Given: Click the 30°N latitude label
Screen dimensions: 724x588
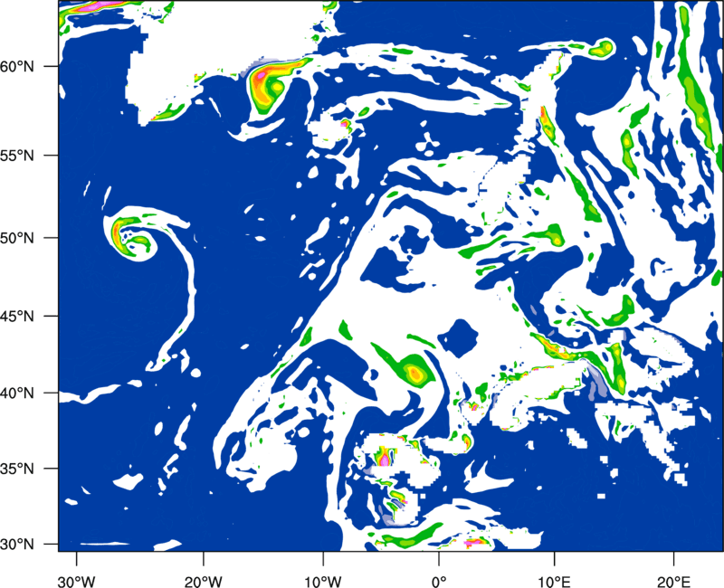Looking at the screenshot, I should click(17, 545).
